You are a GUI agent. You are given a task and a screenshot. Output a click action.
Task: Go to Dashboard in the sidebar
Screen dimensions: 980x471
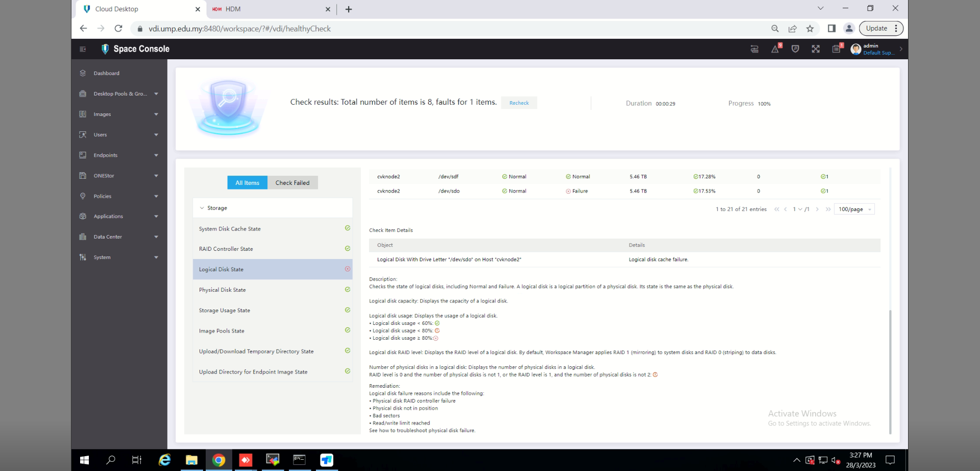tap(106, 74)
